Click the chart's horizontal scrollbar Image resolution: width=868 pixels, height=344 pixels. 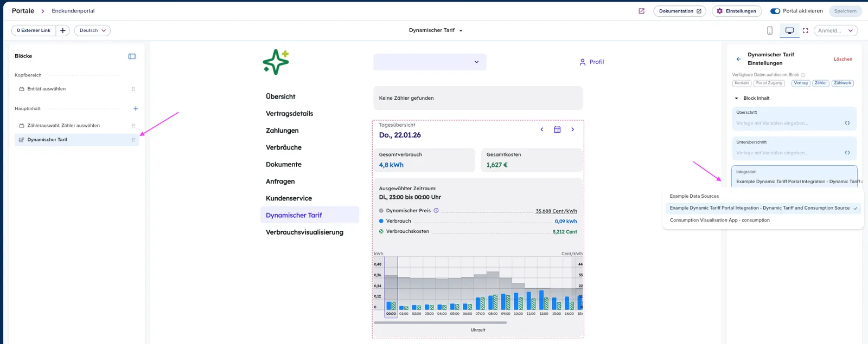(x=440, y=322)
